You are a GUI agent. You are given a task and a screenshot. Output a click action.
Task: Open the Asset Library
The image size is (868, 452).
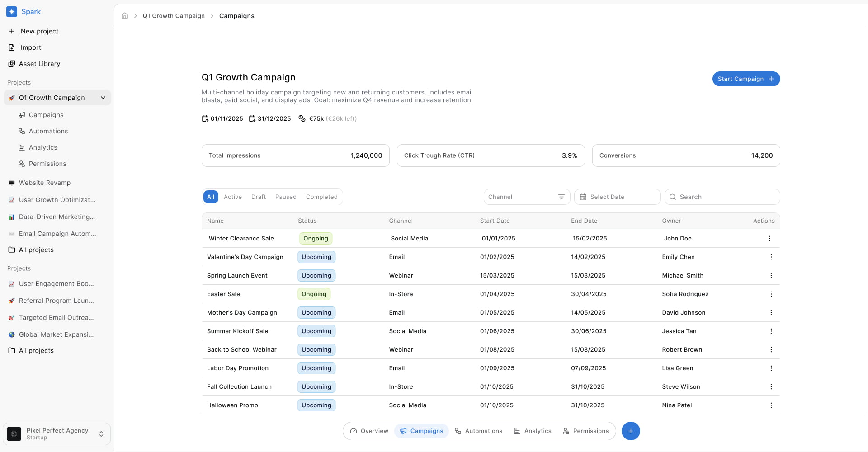tap(34, 64)
